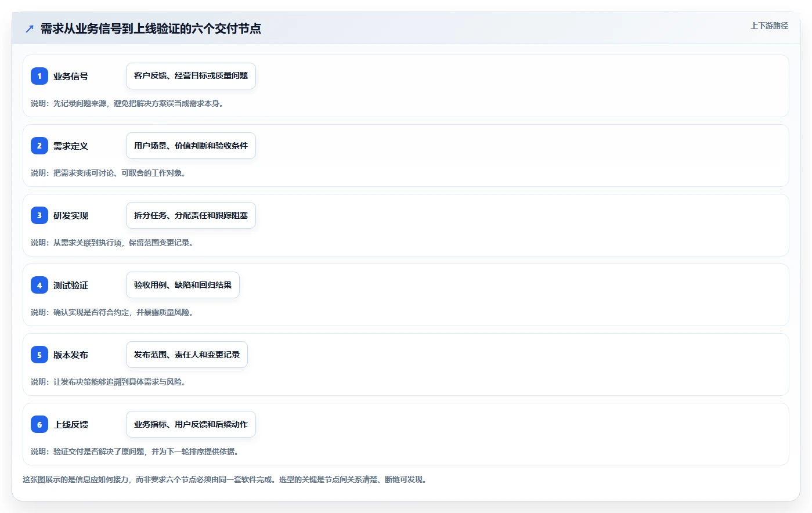Select the 业务信号 node title
This screenshot has height=513, width=812.
(71, 77)
